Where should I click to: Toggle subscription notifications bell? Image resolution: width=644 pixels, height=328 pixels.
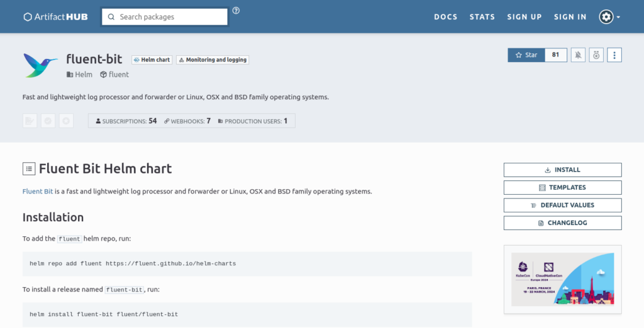pos(578,55)
